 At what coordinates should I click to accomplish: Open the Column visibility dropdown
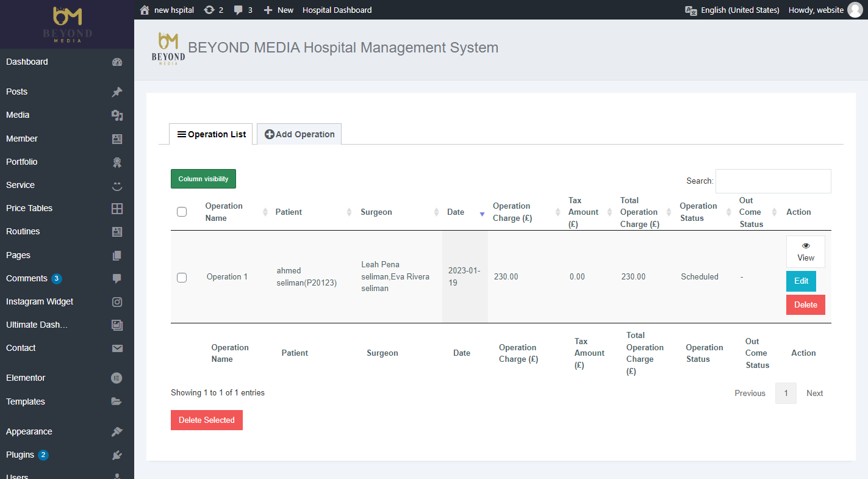click(x=203, y=179)
